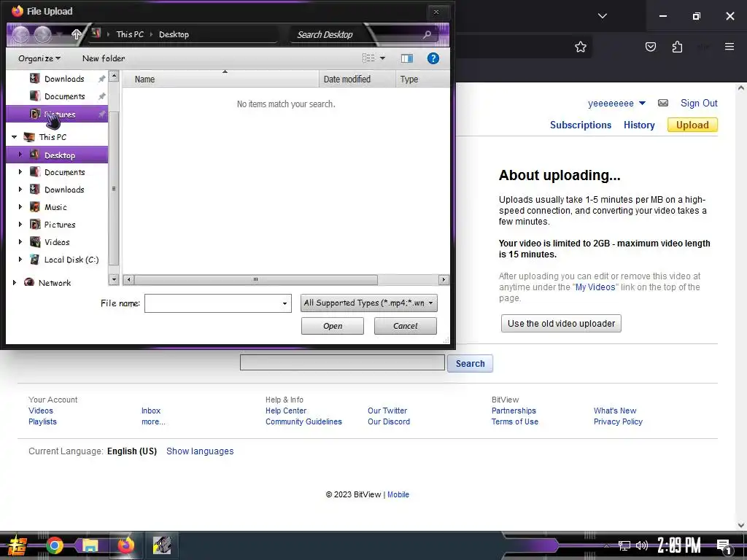Open Firefox extensions puzzle icon
This screenshot has height=560, width=747.
click(677, 47)
